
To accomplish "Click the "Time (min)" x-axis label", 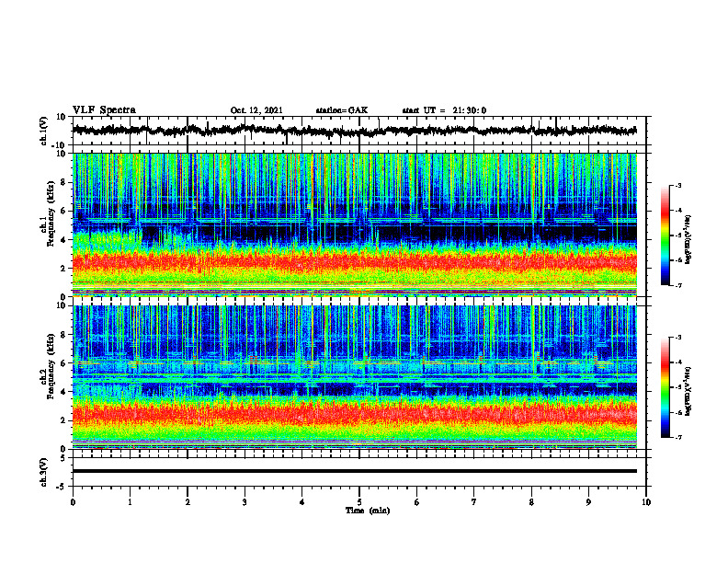I will 368,511.
